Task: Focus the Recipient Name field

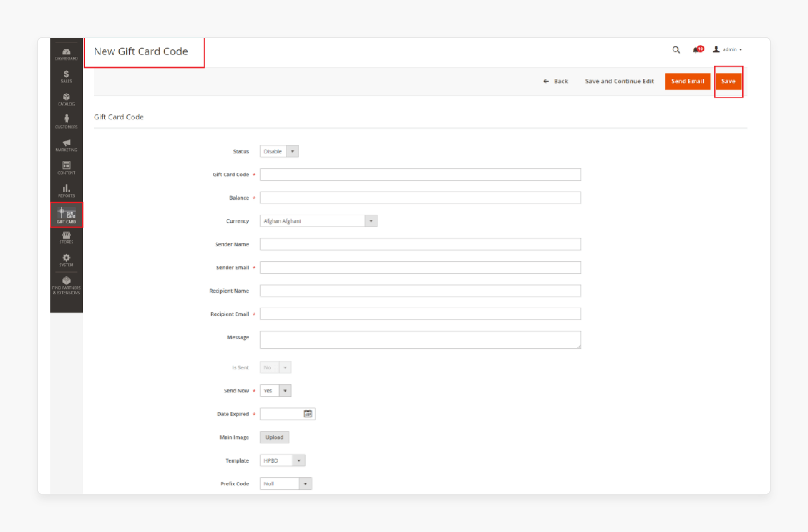Action: click(x=420, y=291)
